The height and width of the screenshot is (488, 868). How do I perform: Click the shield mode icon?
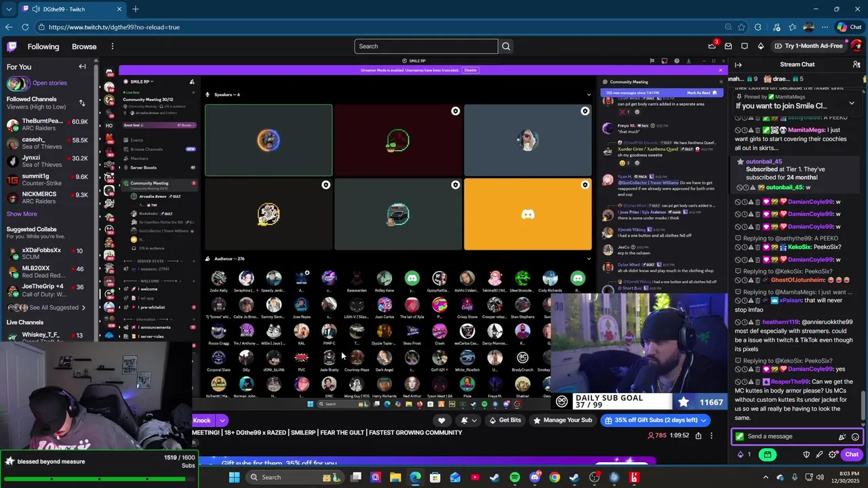(x=806, y=455)
